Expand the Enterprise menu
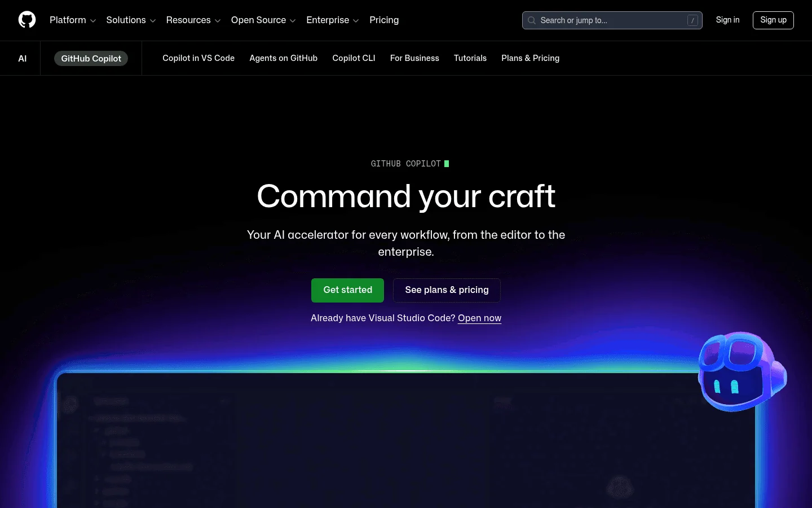This screenshot has height=508, width=812. pos(333,20)
